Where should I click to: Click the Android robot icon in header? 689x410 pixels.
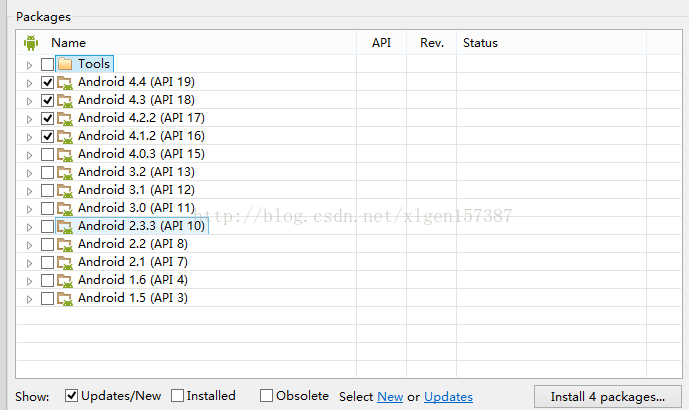[x=31, y=43]
